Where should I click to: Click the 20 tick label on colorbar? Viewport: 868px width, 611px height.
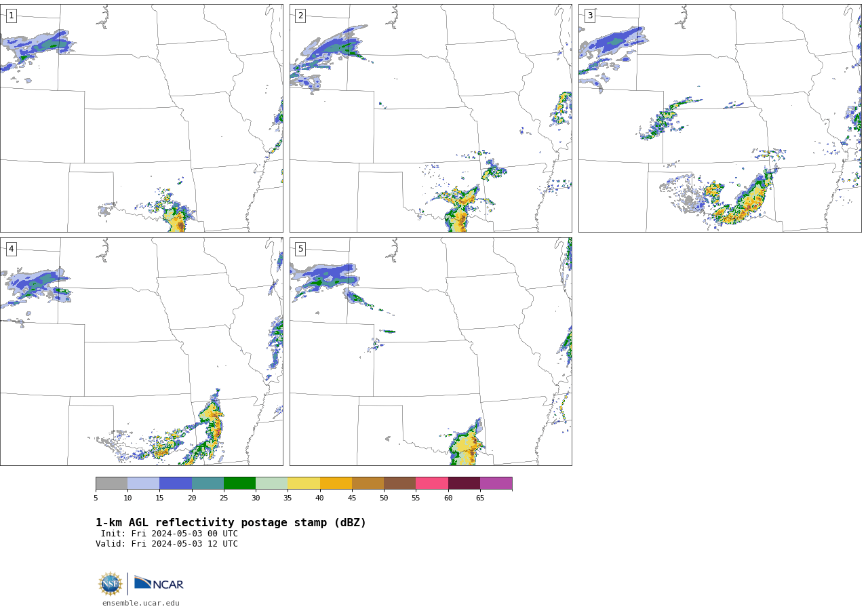192,498
